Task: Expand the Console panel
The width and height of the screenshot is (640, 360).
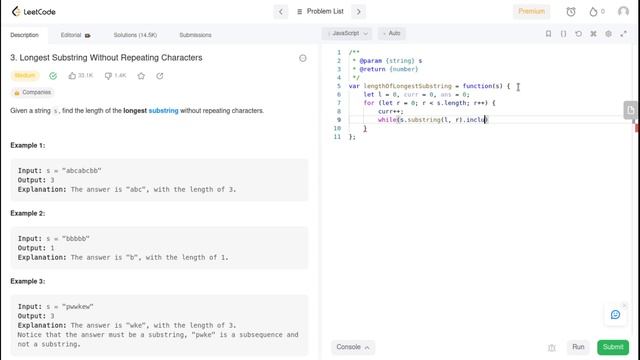Action: [x=353, y=347]
